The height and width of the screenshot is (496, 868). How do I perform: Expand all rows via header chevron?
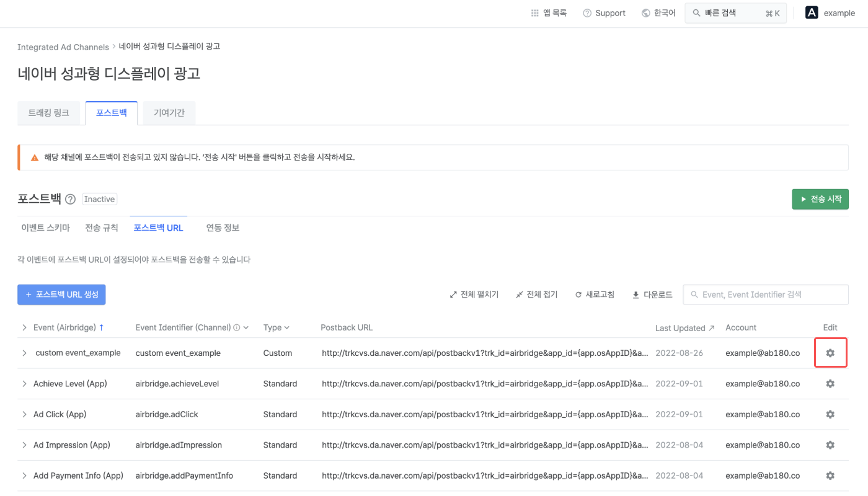(24, 327)
